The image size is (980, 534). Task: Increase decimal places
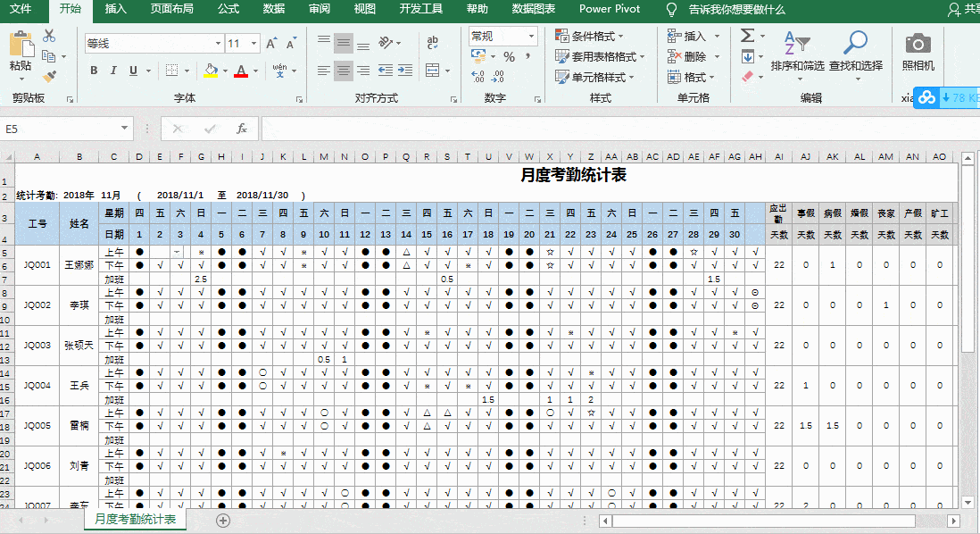[x=478, y=77]
